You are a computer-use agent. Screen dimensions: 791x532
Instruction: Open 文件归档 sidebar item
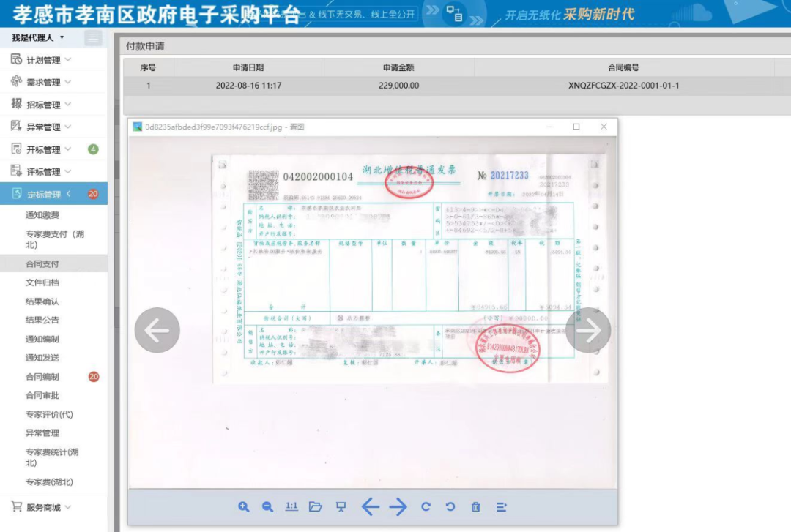coord(42,282)
